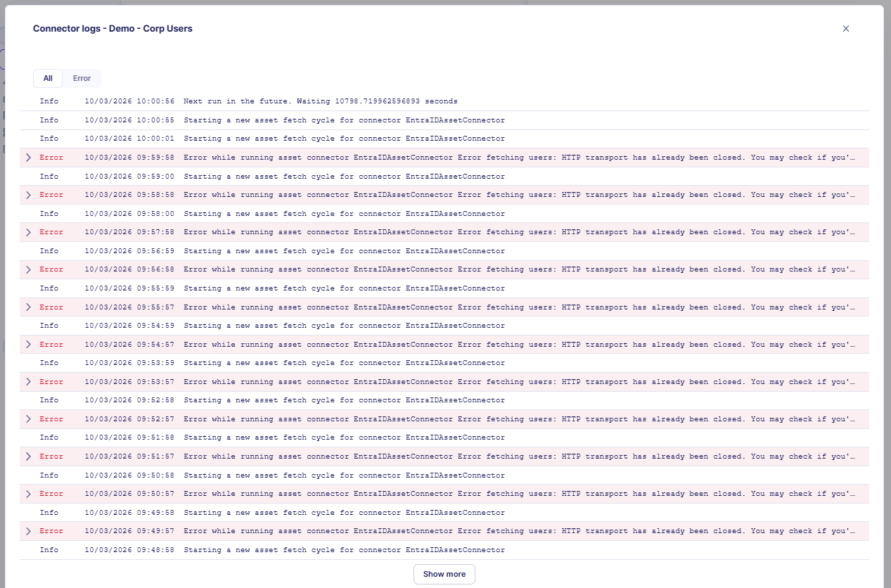Expand the 09:58:58 error log entry
Image resolution: width=891 pixels, height=588 pixels.
(28, 195)
